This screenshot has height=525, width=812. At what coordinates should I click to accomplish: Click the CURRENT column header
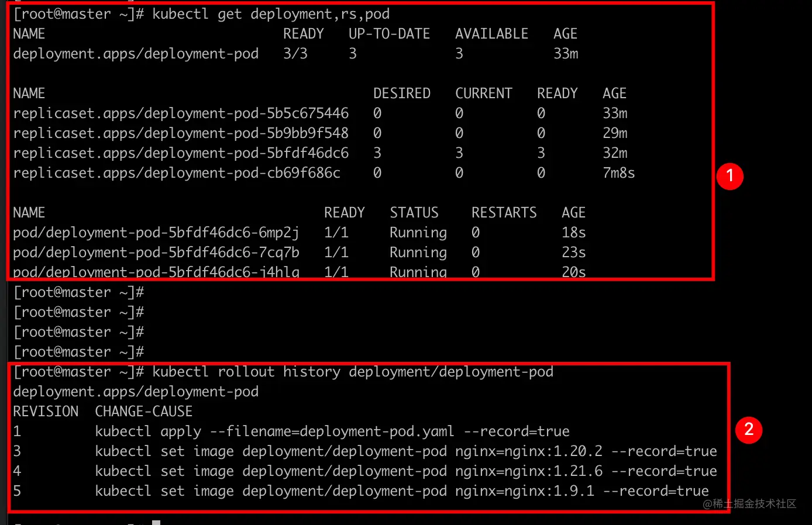click(484, 94)
